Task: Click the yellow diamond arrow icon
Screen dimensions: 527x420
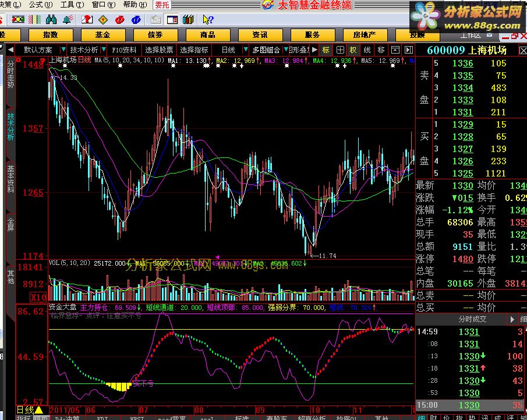Action: (x=103, y=20)
